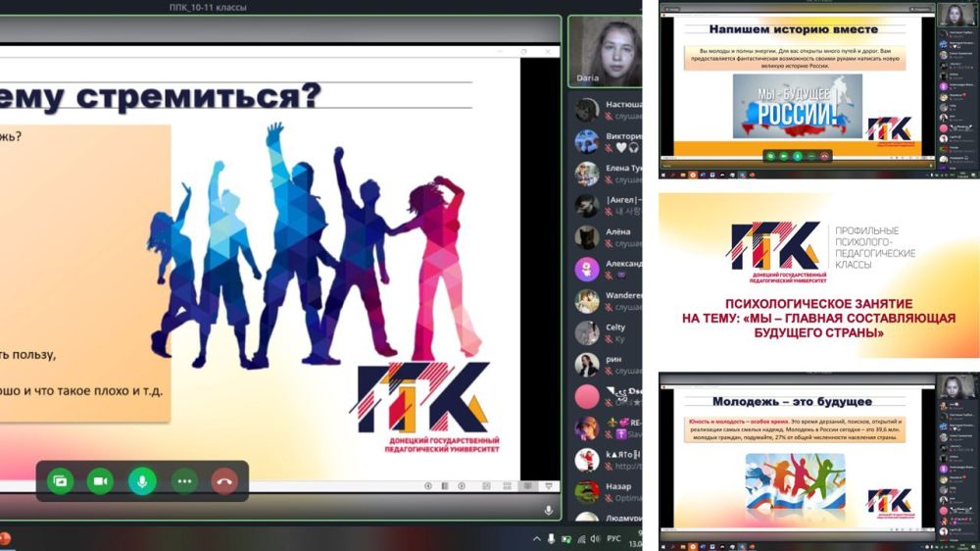Viewport: 980px width, 551px height.
Task: Select participant name Назар
Action: click(x=618, y=486)
